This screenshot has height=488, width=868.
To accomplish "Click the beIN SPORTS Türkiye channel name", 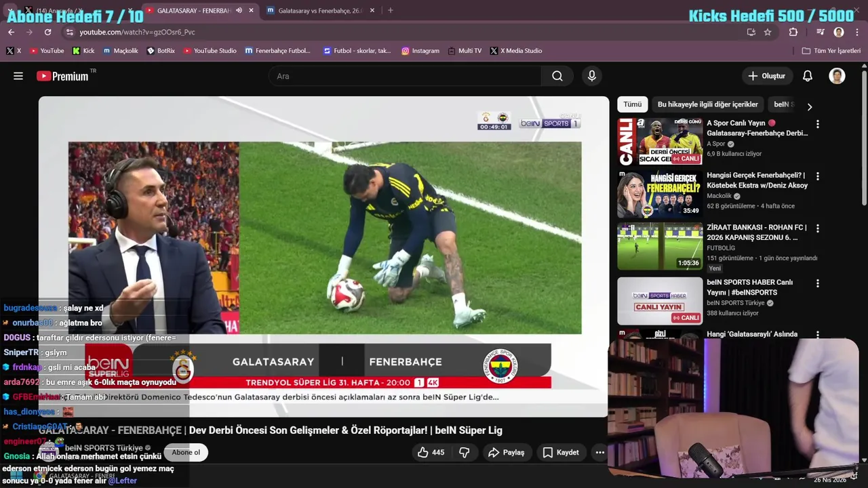I will tap(103, 448).
